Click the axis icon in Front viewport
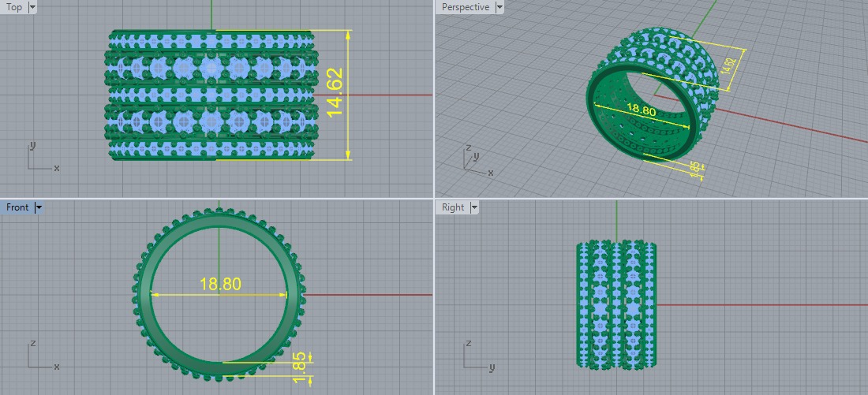The height and width of the screenshot is (395, 868). (43, 356)
